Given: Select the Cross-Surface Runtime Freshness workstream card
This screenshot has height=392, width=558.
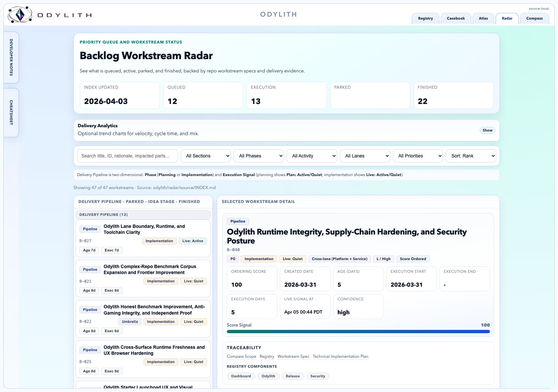Looking at the screenshot, I should 143,359.
